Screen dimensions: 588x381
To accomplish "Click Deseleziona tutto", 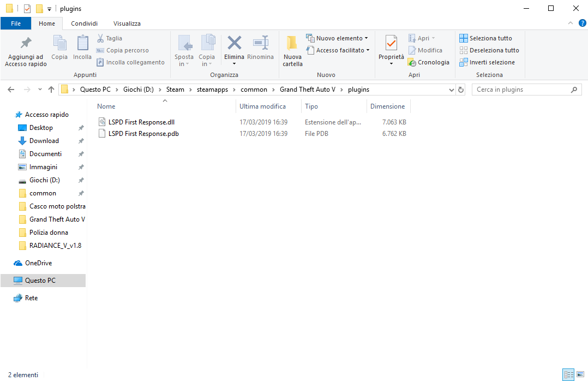I will click(x=489, y=50).
